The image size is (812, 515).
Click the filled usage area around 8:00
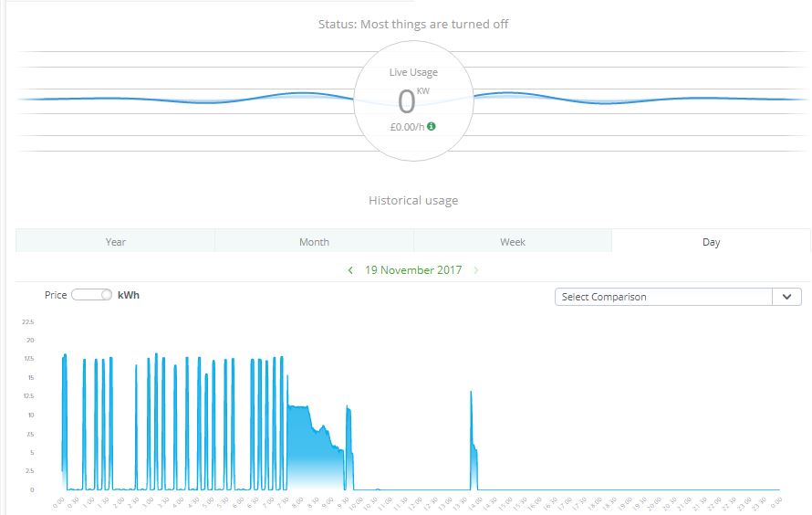[306, 438]
